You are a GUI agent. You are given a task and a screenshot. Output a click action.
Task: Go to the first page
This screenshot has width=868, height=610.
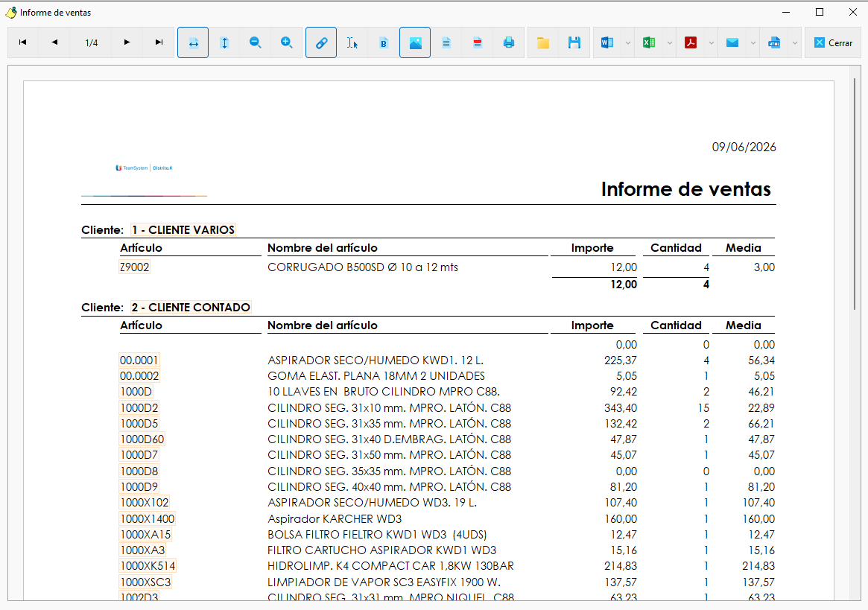tap(22, 42)
